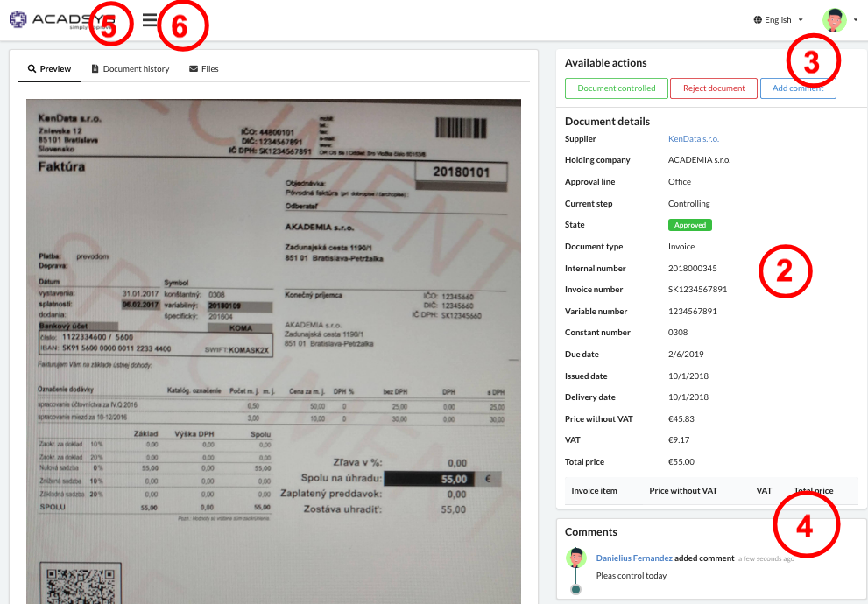Click the approval line Office value
Image resolution: width=868 pixels, height=604 pixels.
tap(679, 182)
